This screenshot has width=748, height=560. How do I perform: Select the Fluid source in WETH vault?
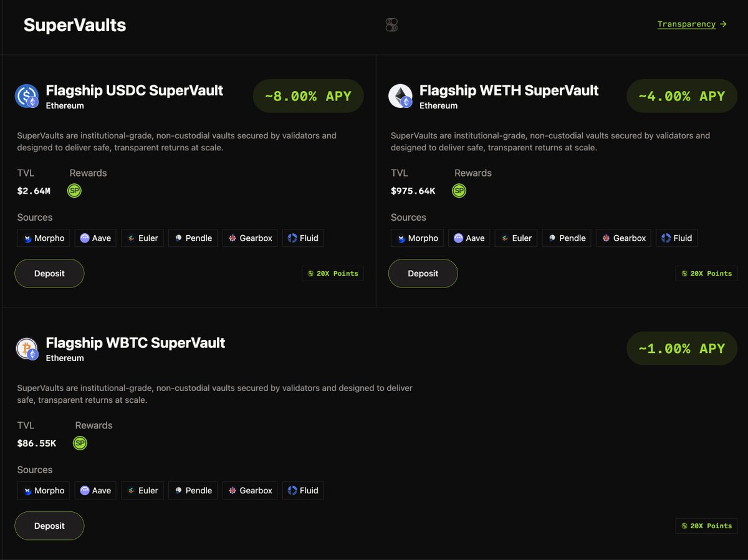(x=676, y=238)
